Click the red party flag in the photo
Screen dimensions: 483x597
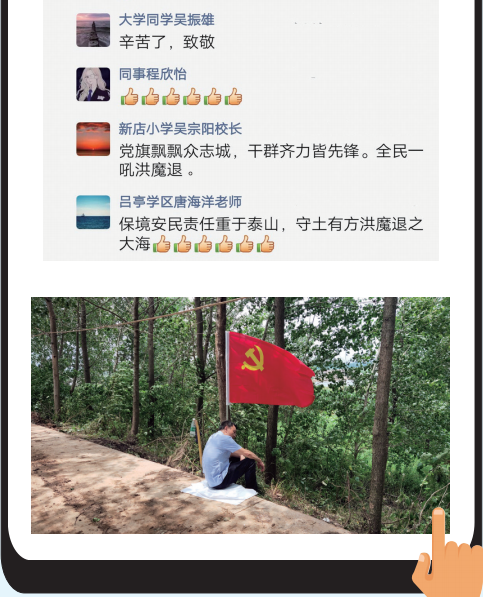271,369
